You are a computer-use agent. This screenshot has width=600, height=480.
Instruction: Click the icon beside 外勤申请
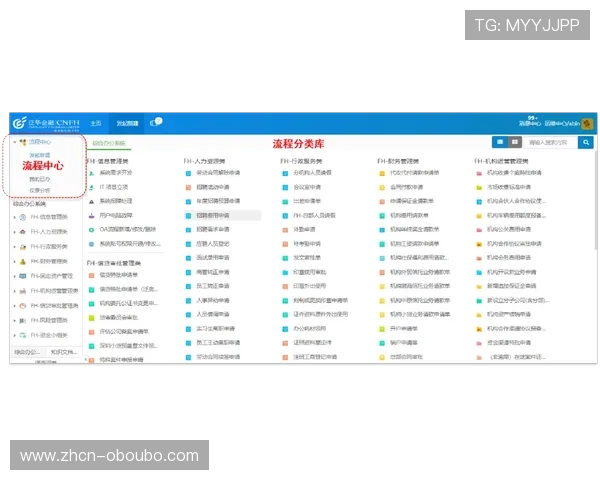285,230
